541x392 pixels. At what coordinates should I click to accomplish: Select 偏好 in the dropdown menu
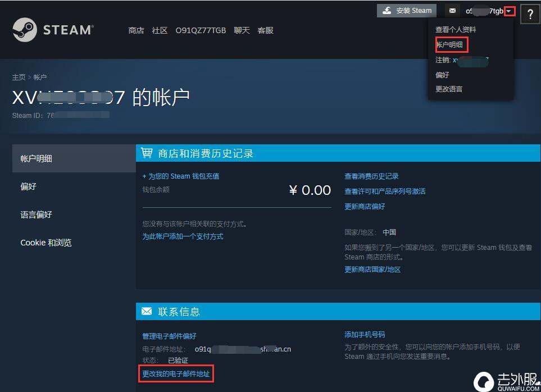point(442,75)
